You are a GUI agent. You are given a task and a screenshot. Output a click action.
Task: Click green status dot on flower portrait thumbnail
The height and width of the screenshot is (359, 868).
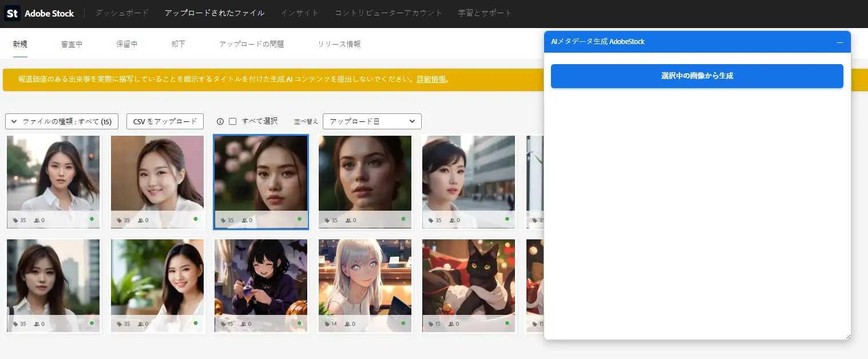(x=299, y=219)
